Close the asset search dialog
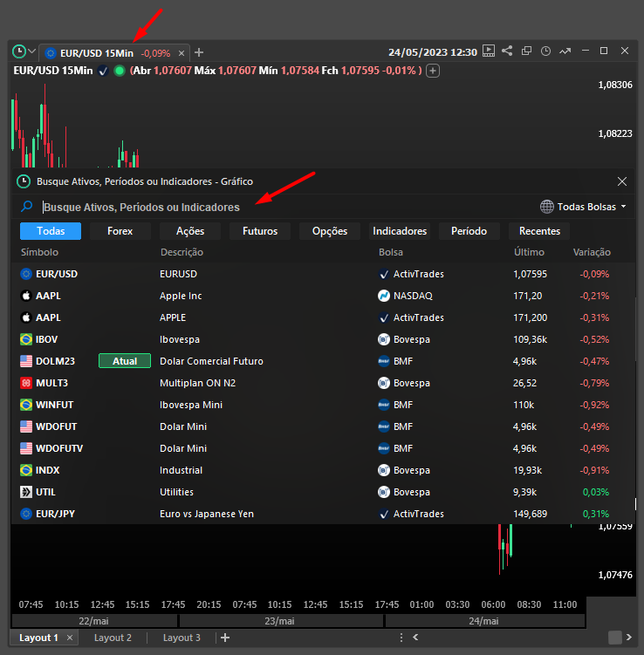The image size is (644, 655). [622, 181]
